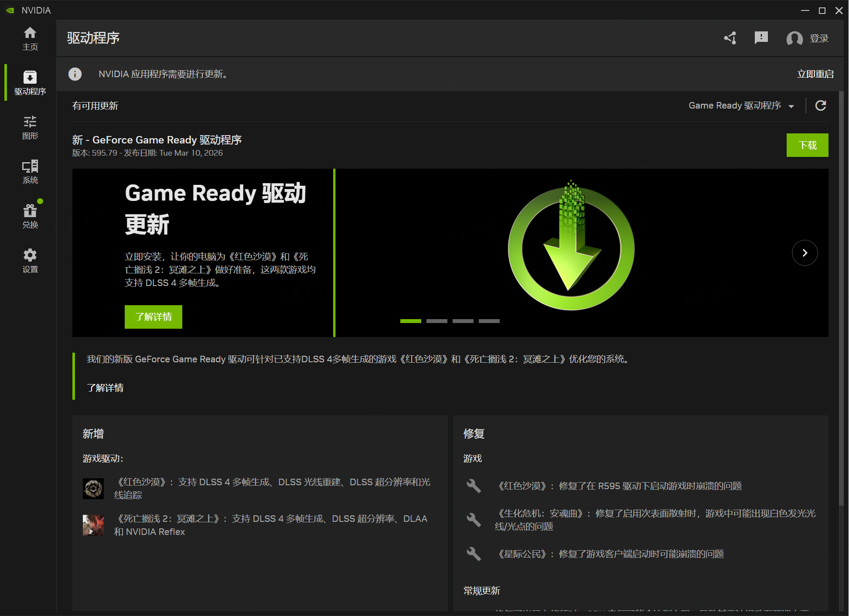Jump to the third banner slide indicator
Viewport: 849px width, 616px height.
click(x=463, y=321)
